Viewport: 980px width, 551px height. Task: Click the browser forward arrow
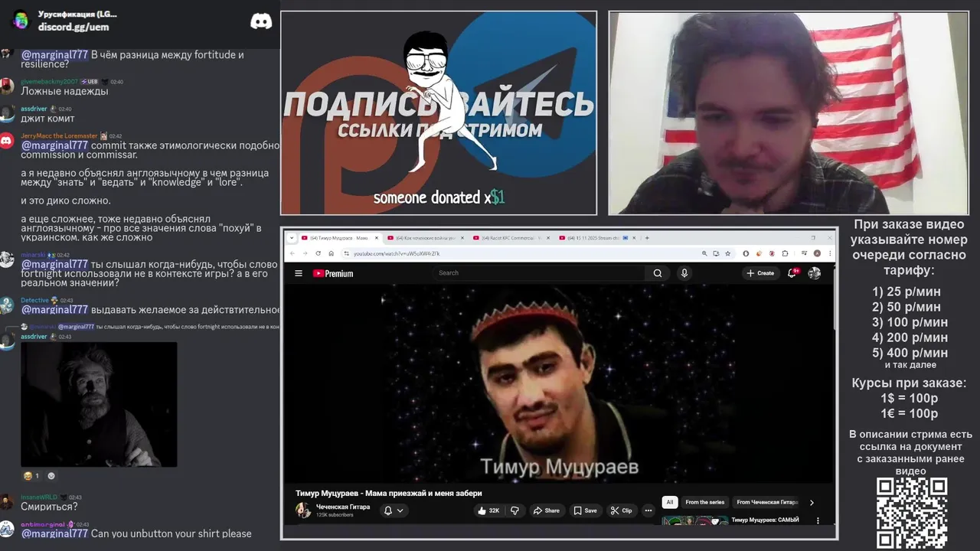coord(305,253)
